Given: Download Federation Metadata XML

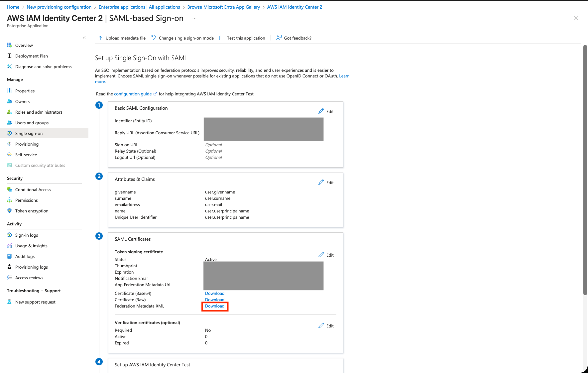Looking at the screenshot, I should coord(215,306).
